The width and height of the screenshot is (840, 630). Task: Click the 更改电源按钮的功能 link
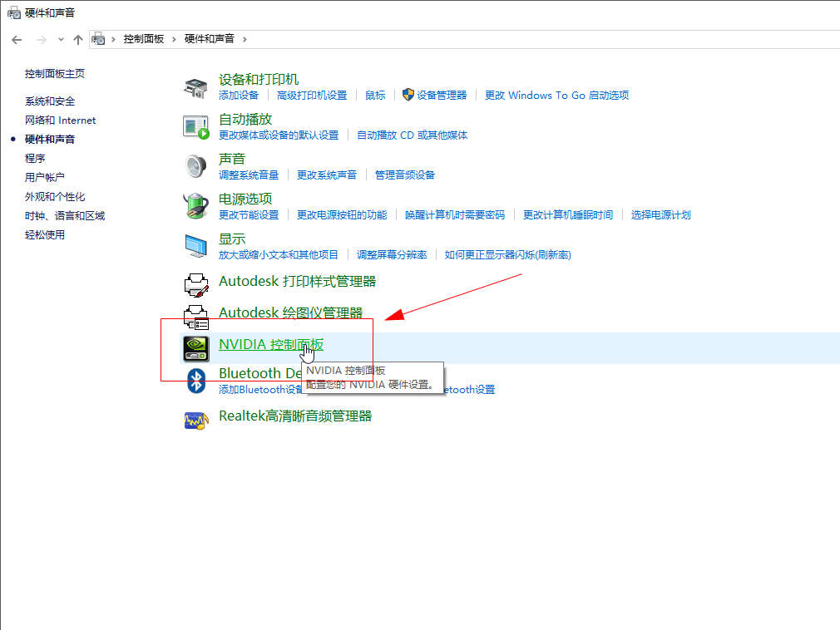342,214
